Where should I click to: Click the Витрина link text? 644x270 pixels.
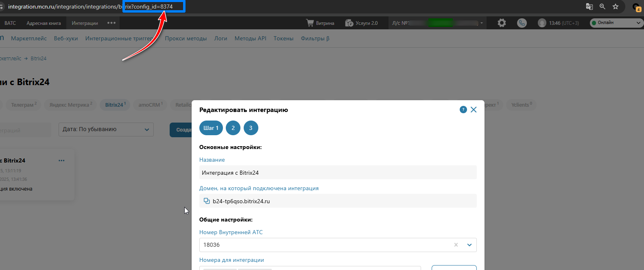point(325,23)
